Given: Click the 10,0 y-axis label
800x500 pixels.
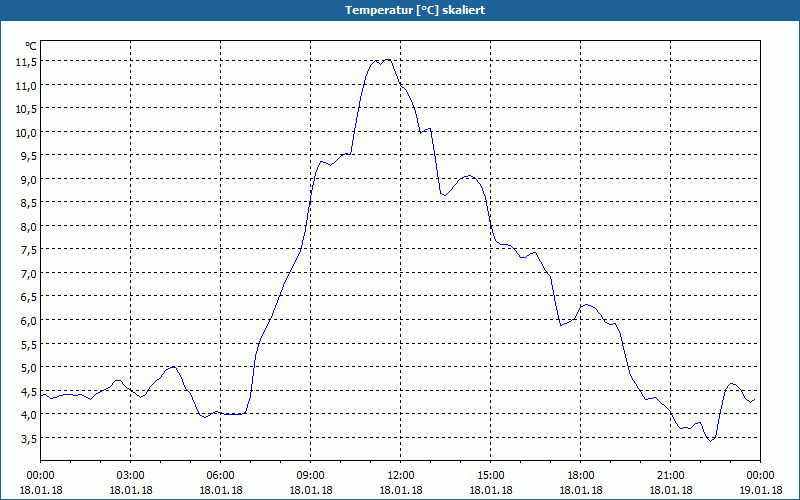Looking at the screenshot, I should coord(27,133).
